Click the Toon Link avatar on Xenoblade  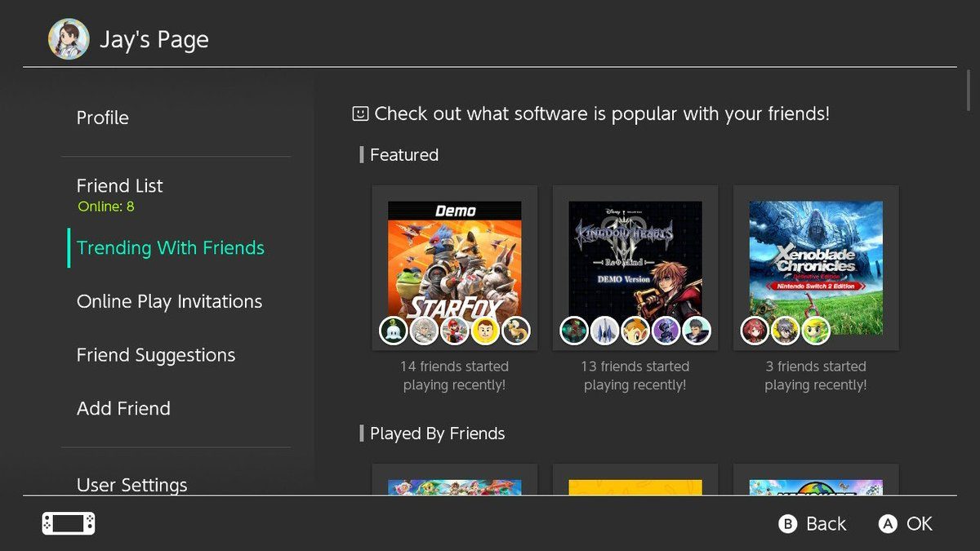click(x=816, y=331)
